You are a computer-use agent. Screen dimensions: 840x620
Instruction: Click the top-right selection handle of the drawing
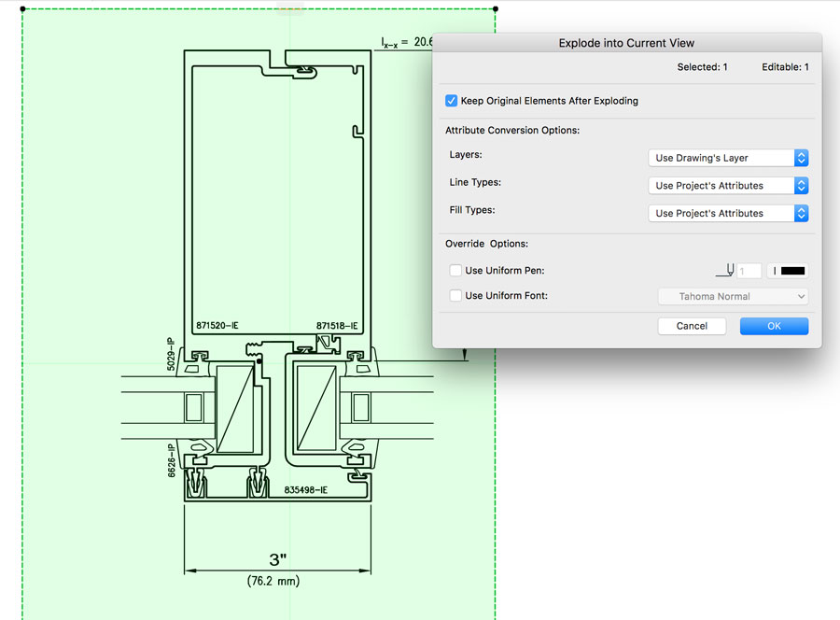(x=495, y=9)
